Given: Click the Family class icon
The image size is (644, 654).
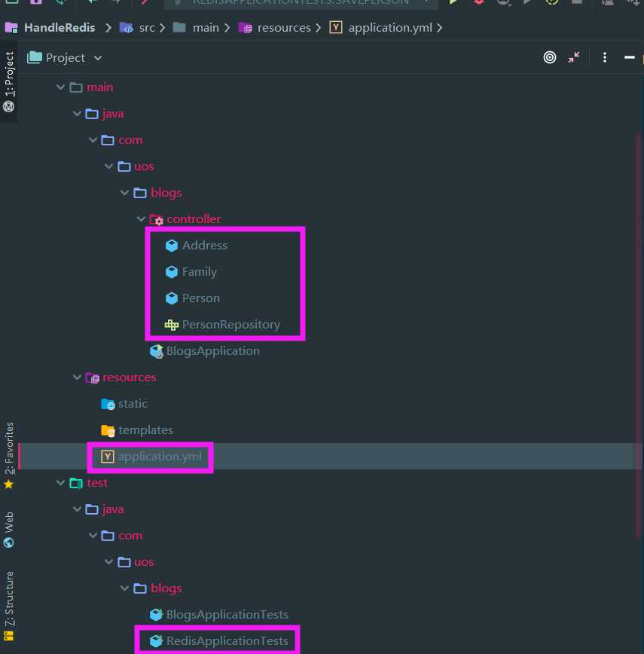Looking at the screenshot, I should click(171, 272).
